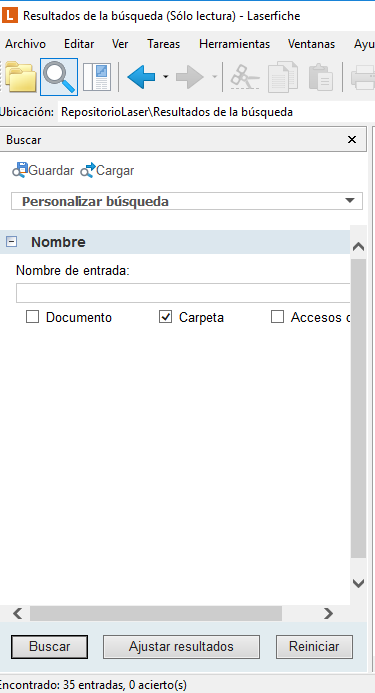
Task: Click the clipboard paste icon
Action: click(321, 77)
